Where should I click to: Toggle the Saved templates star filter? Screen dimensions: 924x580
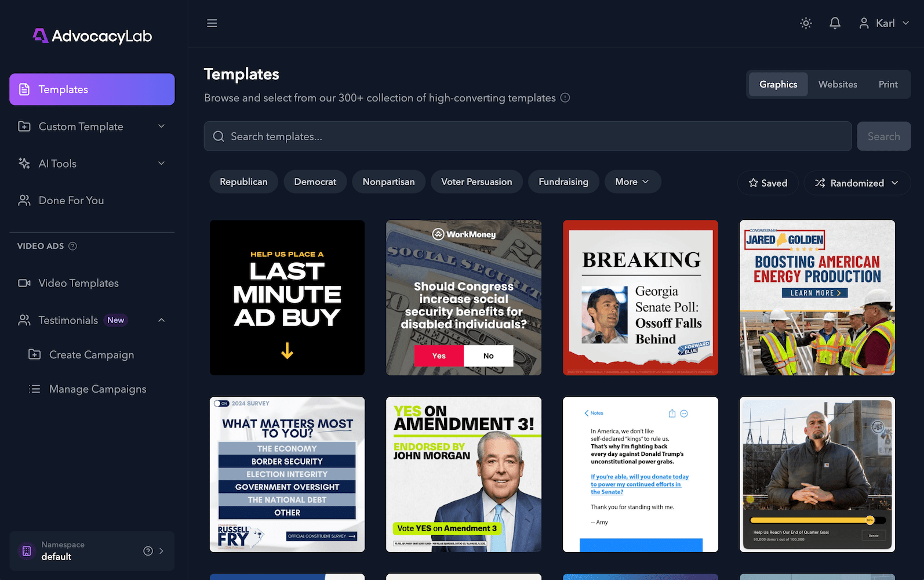click(767, 183)
